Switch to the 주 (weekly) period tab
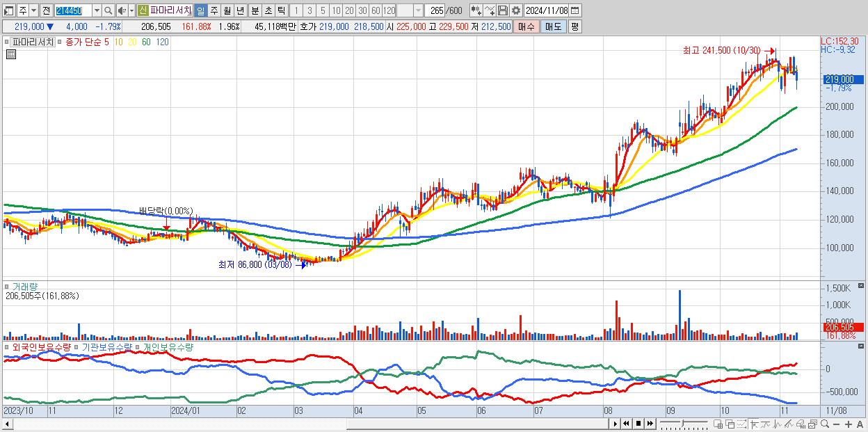The image size is (868, 432). [214, 10]
